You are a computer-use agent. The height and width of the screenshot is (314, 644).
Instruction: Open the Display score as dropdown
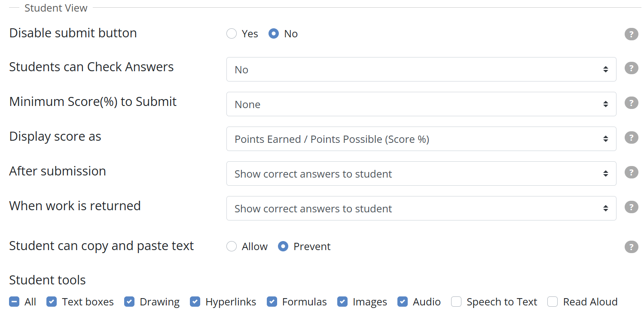(x=421, y=139)
